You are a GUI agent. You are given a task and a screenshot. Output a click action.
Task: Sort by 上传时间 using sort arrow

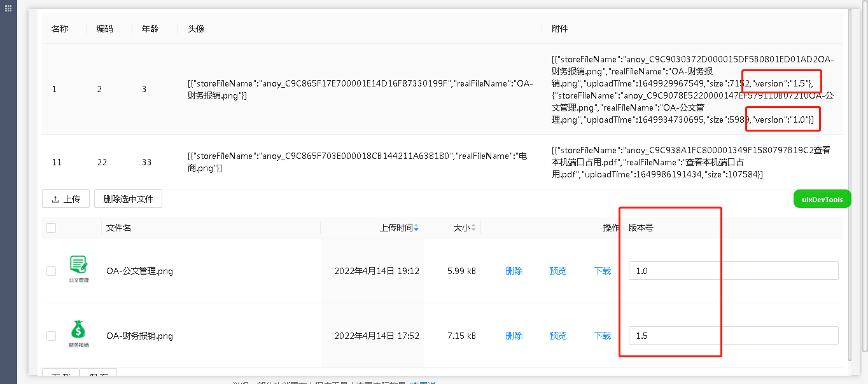(x=416, y=228)
